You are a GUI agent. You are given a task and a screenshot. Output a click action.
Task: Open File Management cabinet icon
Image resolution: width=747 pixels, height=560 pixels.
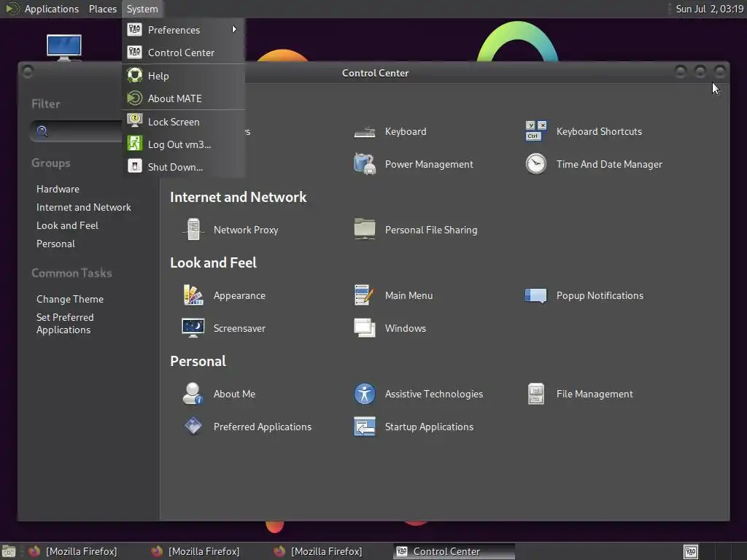click(x=536, y=394)
